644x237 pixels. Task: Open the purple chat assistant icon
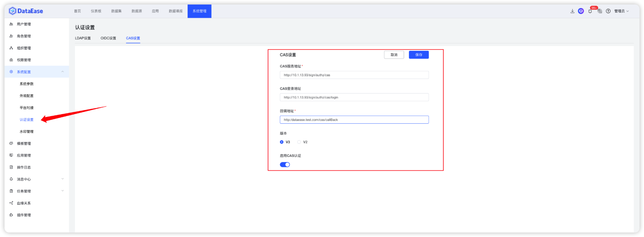(581, 11)
